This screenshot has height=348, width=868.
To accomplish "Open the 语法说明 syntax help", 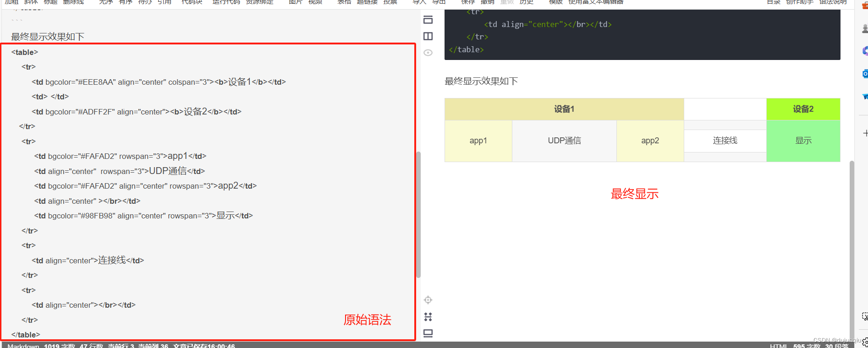I will [x=833, y=2].
